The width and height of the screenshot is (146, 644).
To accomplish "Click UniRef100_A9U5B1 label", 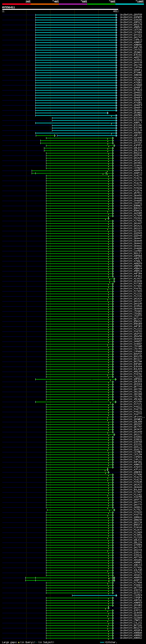I will click(131, 115).
